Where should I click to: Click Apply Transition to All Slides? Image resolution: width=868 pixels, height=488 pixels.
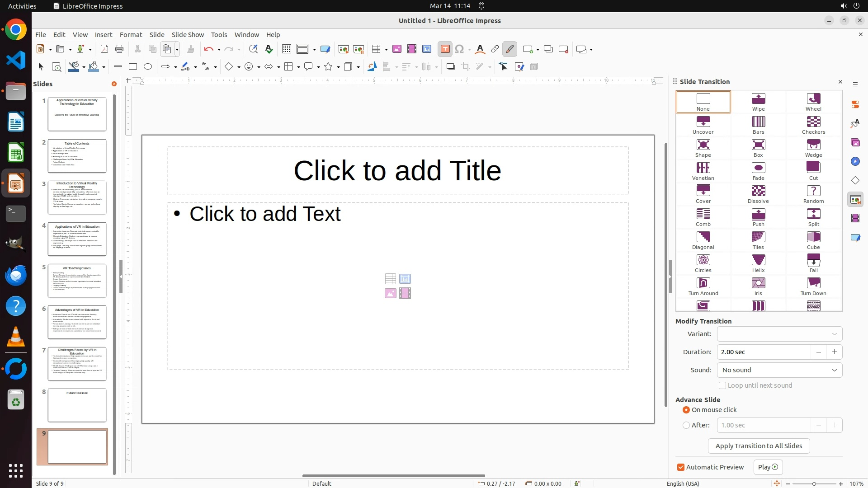[x=759, y=446]
